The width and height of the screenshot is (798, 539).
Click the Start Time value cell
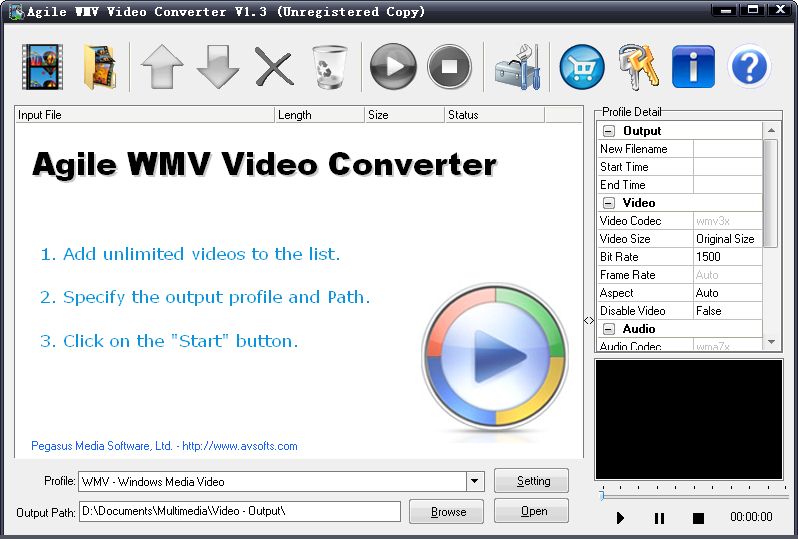coord(728,167)
